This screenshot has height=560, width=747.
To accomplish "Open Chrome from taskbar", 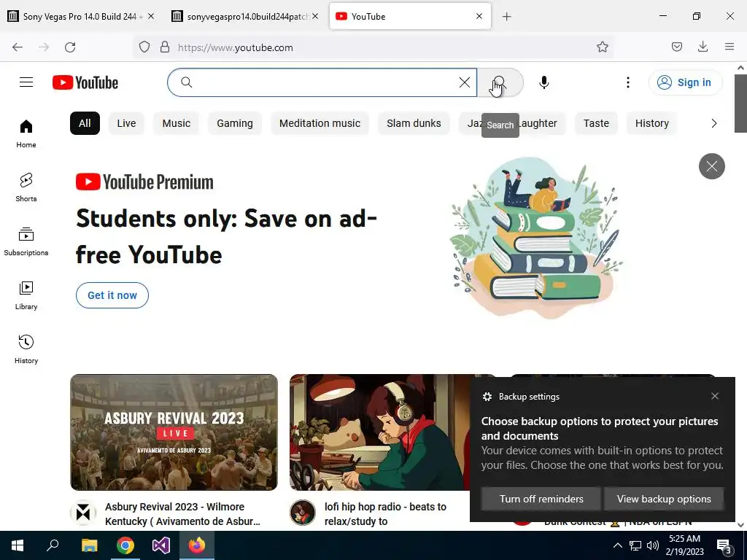I will (x=125, y=545).
